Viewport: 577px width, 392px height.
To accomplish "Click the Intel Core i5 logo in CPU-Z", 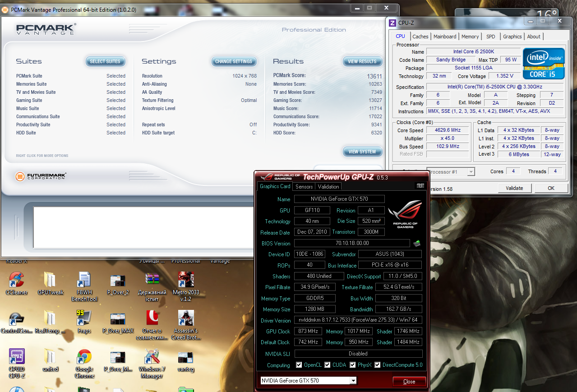I will click(x=544, y=64).
